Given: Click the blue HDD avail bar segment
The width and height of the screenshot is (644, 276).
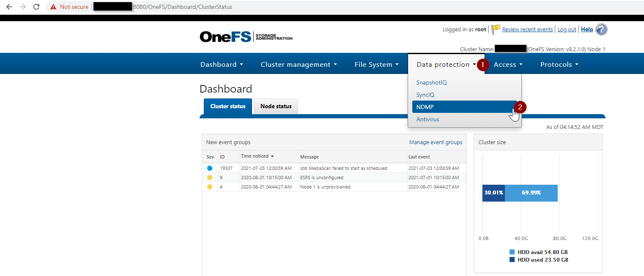Looking at the screenshot, I should [531, 193].
